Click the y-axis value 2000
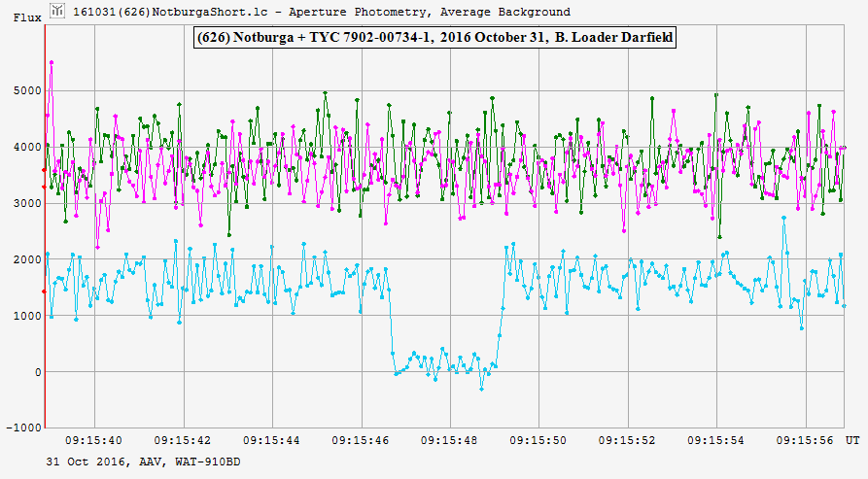 pyautogui.click(x=27, y=259)
